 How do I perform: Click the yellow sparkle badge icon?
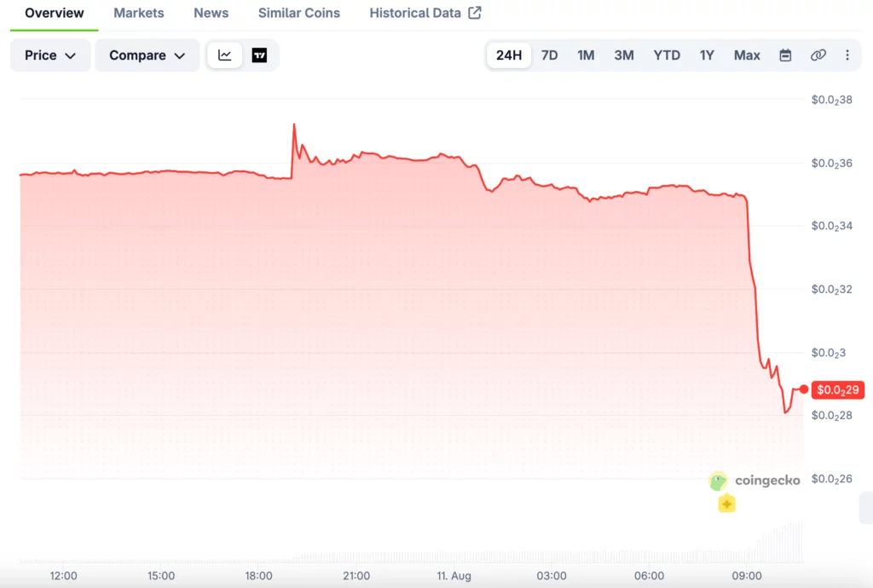click(726, 504)
